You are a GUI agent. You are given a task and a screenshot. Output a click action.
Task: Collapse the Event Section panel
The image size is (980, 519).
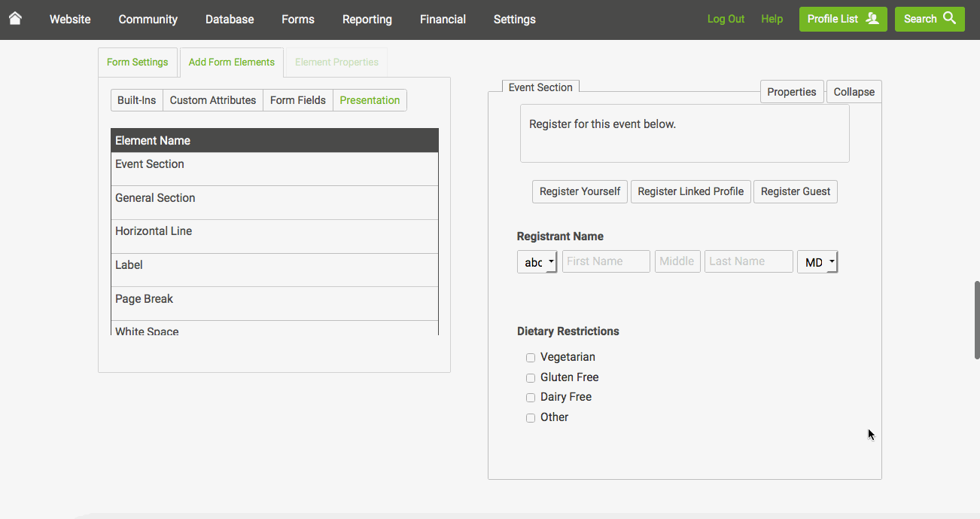pyautogui.click(x=854, y=91)
